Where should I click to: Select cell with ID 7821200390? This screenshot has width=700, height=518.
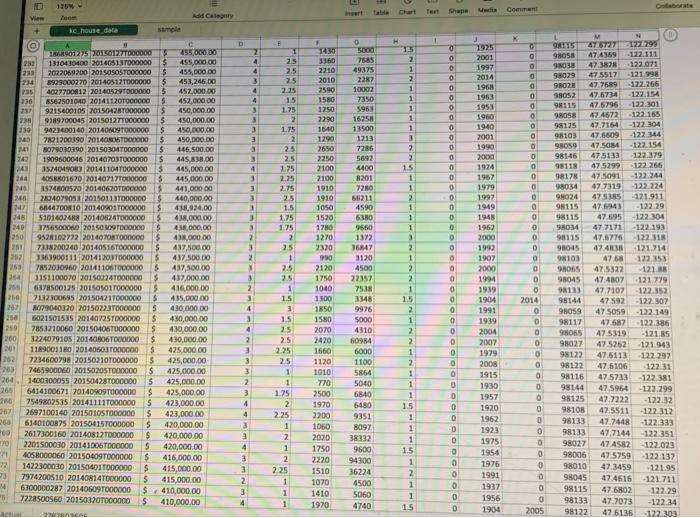[63, 140]
